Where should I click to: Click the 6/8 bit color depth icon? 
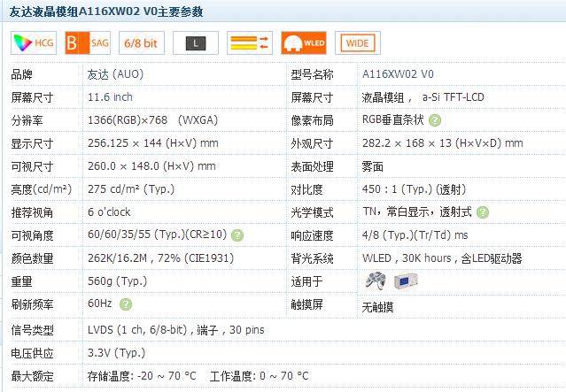coord(142,42)
